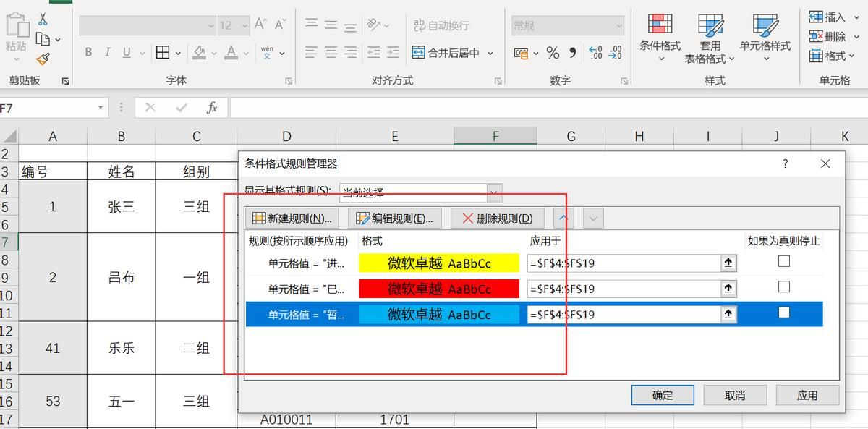Screen dimensions: 868x429
Task: Select the 格式刷 (Format Painter) tool
Action: [x=43, y=58]
